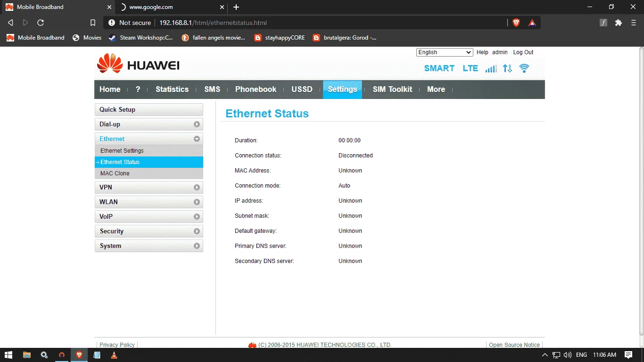This screenshot has height=362, width=644.
Task: Click the Brave Shields lion icon
Action: (x=516, y=23)
